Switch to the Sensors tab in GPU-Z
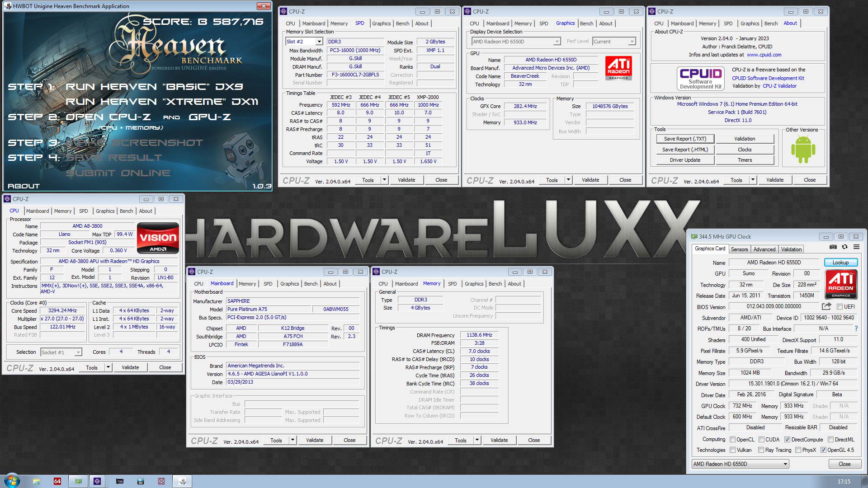The height and width of the screenshot is (488, 868). pos(739,249)
